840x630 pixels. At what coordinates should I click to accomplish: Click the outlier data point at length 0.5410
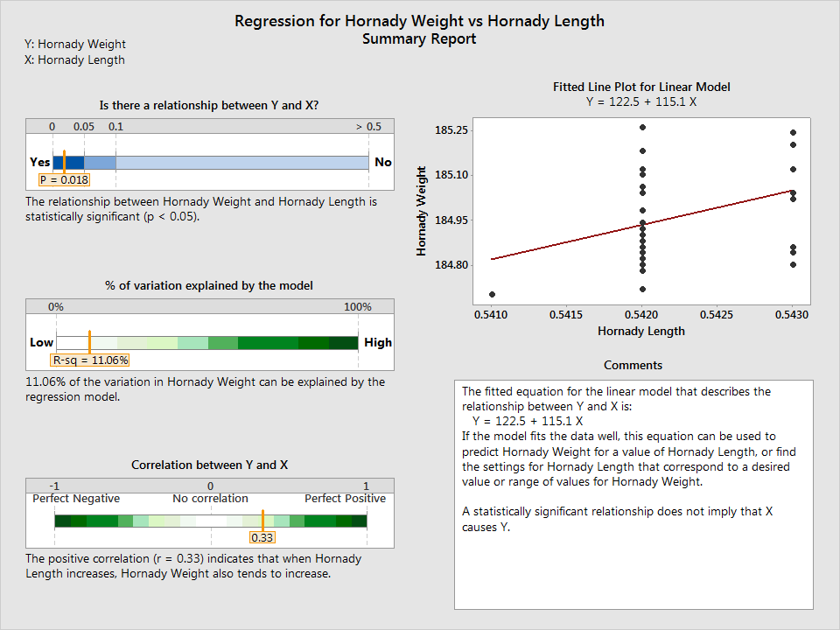coord(493,294)
